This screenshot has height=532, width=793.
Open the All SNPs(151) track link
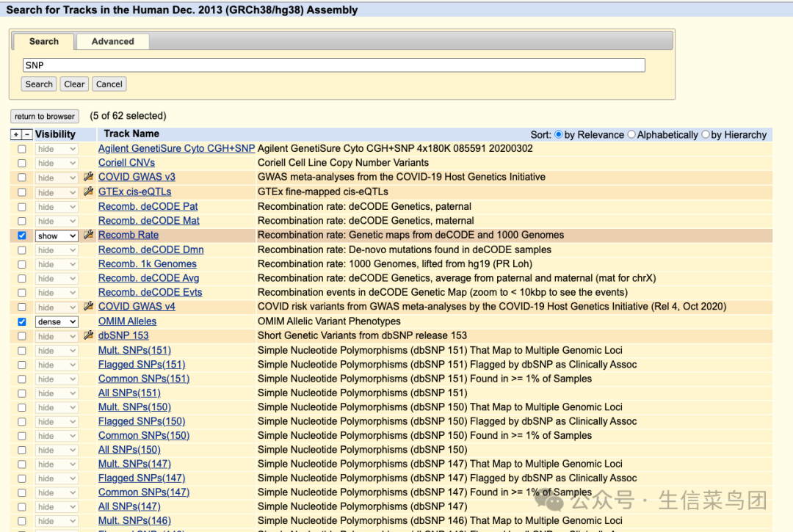[x=129, y=393]
